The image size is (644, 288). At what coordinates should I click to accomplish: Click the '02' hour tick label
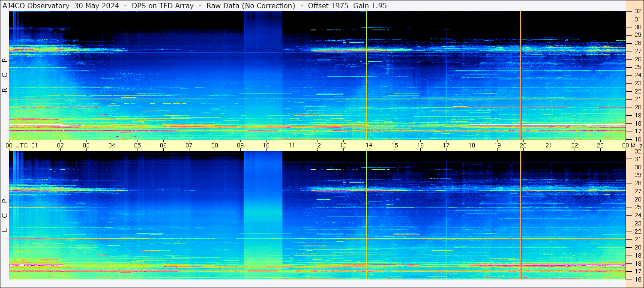coord(60,145)
